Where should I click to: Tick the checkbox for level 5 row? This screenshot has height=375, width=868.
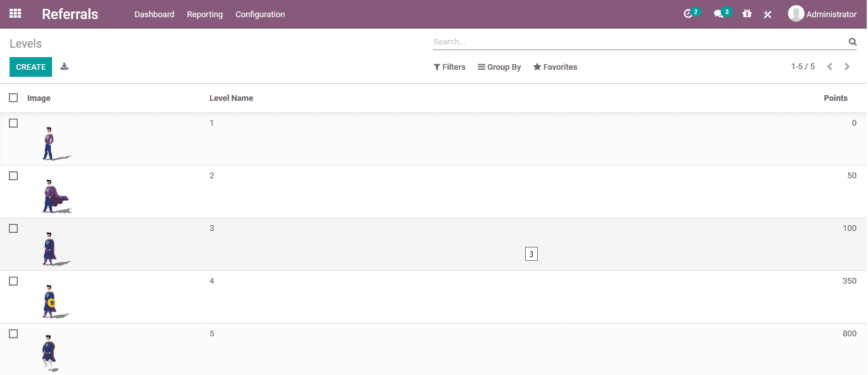pyautogui.click(x=13, y=334)
